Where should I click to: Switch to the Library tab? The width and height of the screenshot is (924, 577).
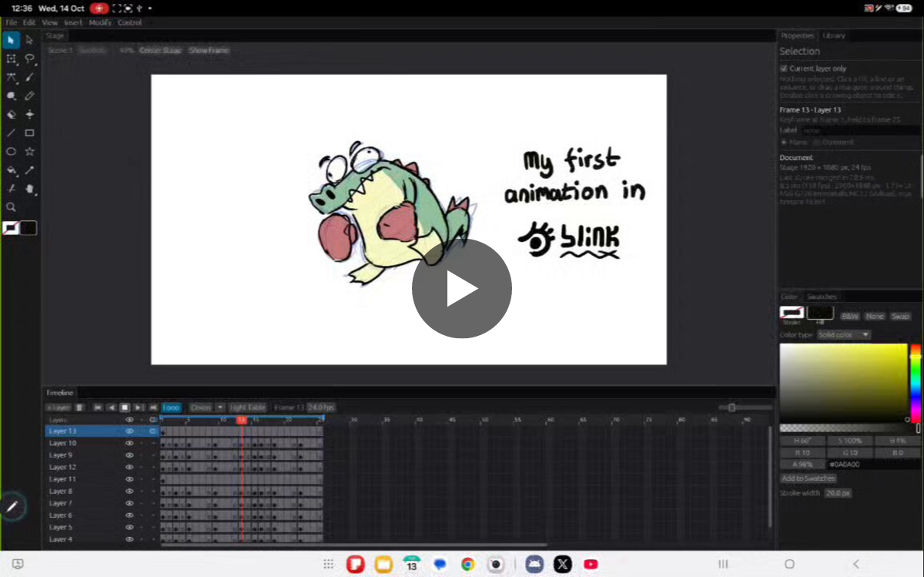(833, 35)
